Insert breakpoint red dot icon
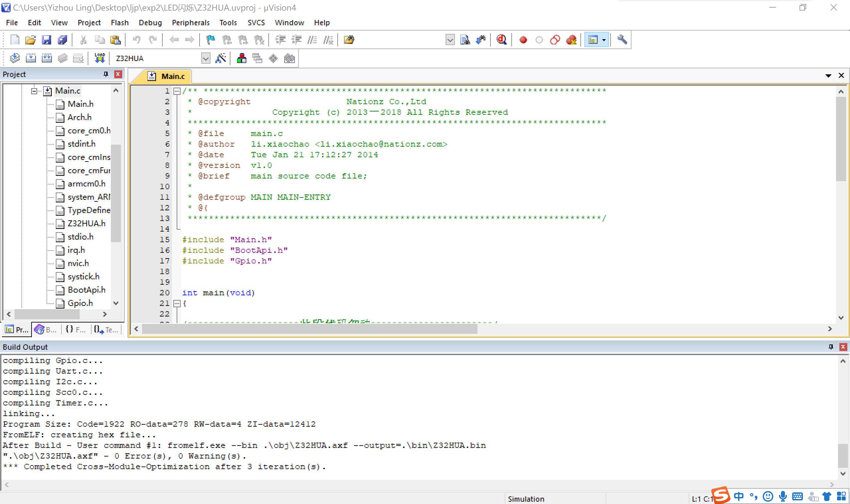The height and width of the screenshot is (504, 850). pos(523,40)
